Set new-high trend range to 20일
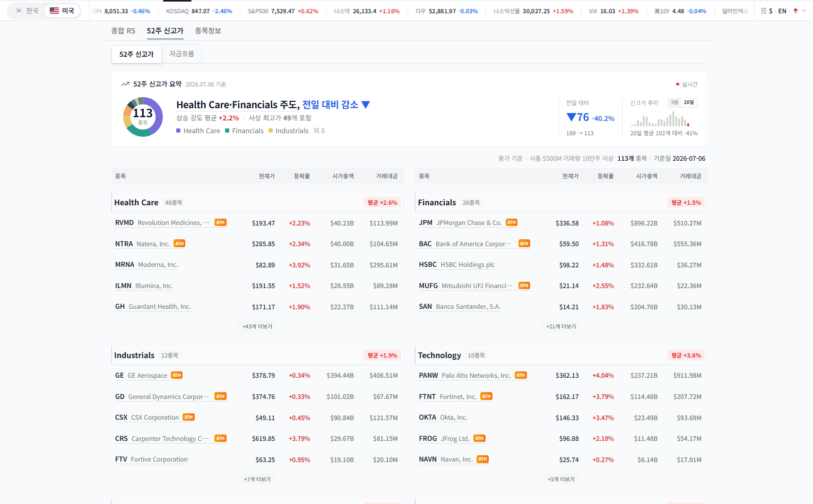 (689, 102)
